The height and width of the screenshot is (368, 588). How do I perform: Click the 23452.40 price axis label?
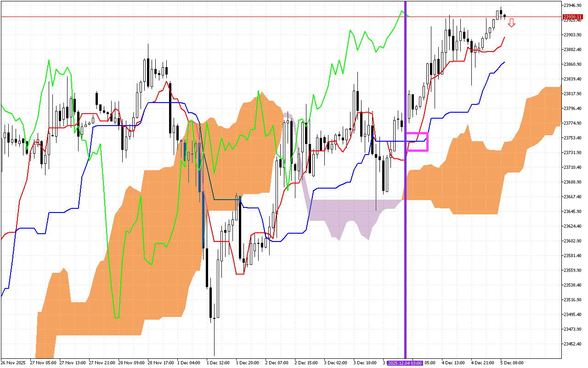[x=573, y=344]
